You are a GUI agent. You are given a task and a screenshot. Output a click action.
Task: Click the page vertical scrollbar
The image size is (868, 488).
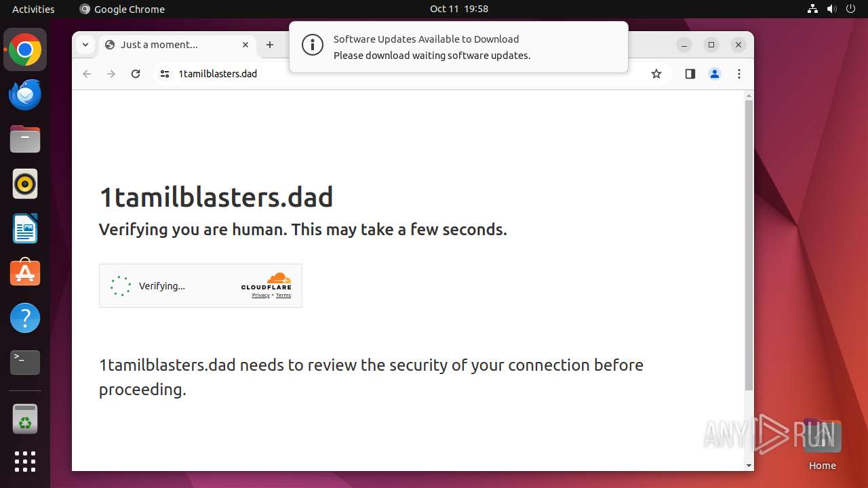pyautogui.click(x=749, y=245)
